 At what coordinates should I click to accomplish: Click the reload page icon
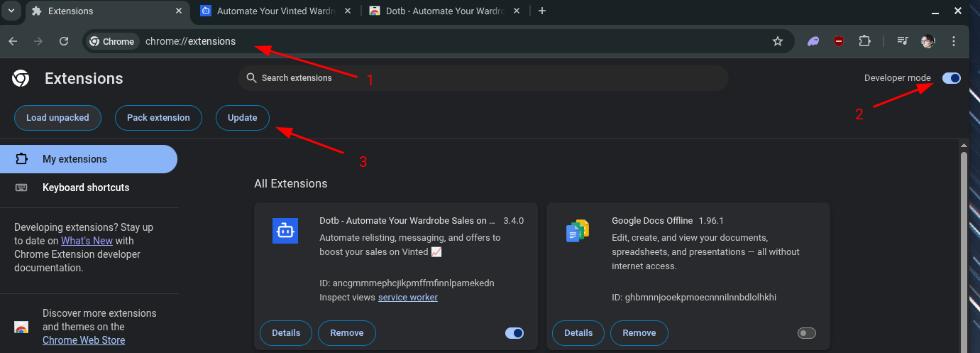tap(64, 41)
